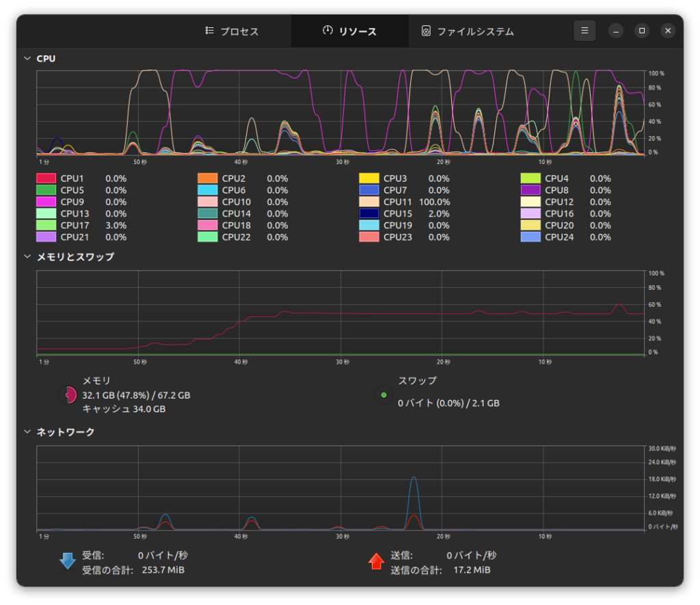Select the CPU11 color swatch
This screenshot has width=700, height=605.
(x=370, y=202)
